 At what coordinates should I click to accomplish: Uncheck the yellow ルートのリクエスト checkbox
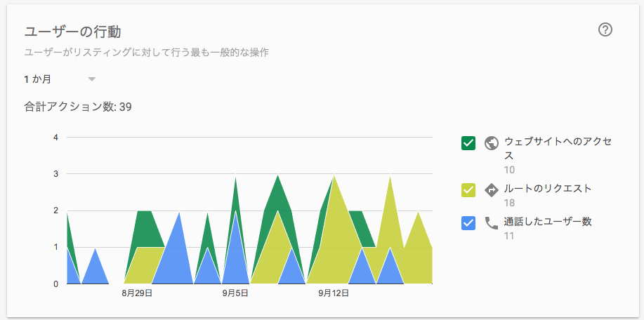(468, 190)
